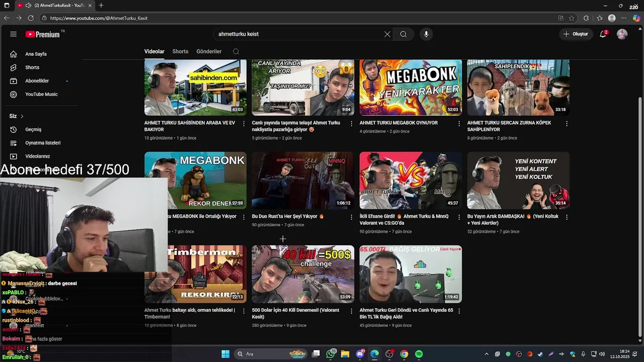Click the channel search magnifier icon

tap(236, 51)
